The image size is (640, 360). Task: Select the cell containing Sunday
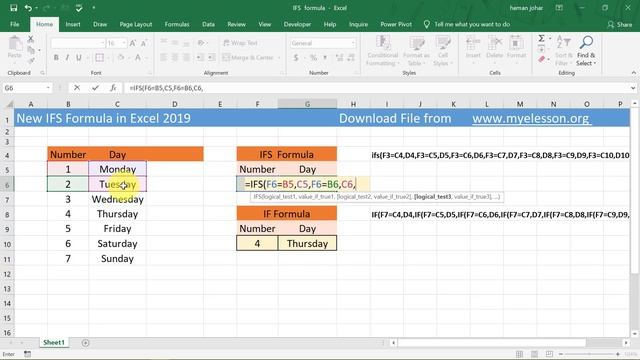point(118,258)
